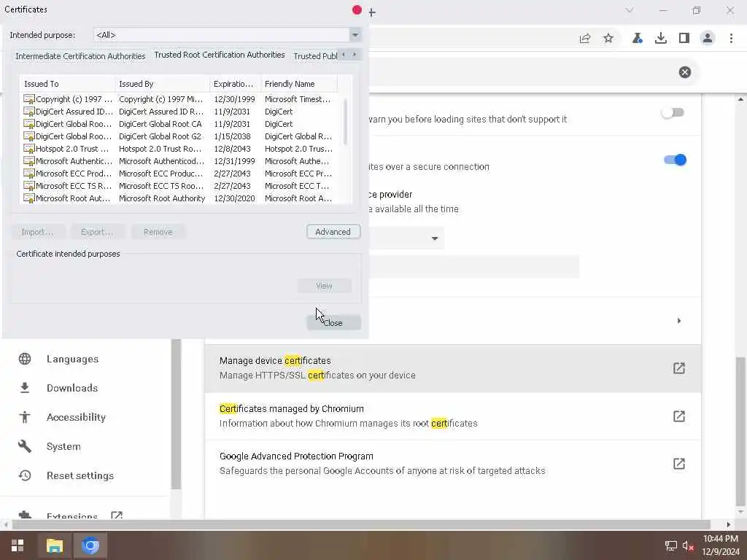Image resolution: width=747 pixels, height=560 pixels.
Task: Click the page horizontal scrollbar right arrow
Action: click(x=729, y=525)
